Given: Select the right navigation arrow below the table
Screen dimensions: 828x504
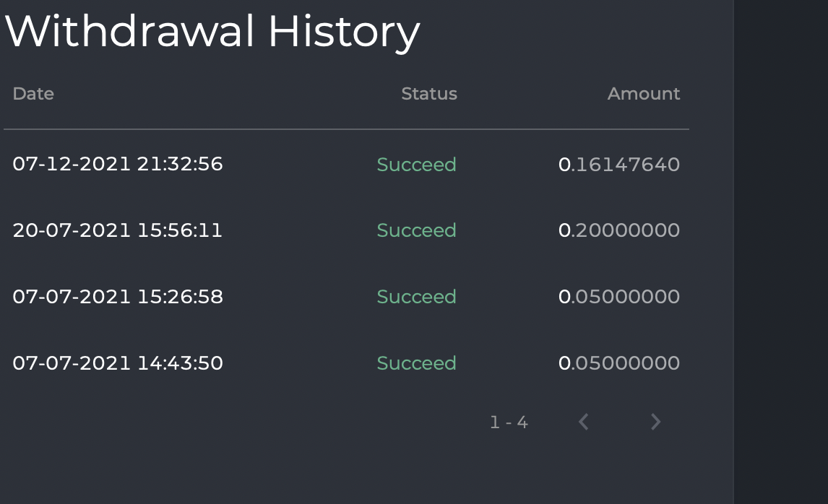Looking at the screenshot, I should [655, 422].
